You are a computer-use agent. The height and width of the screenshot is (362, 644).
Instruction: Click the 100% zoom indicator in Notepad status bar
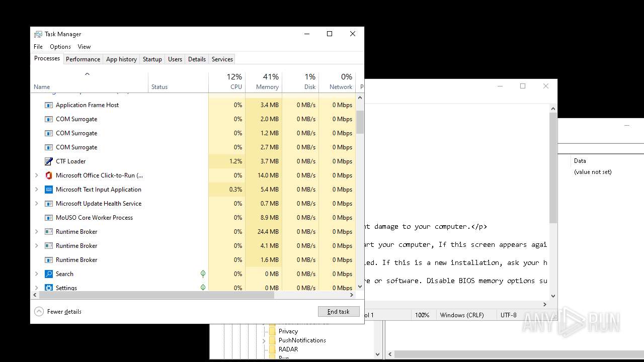pyautogui.click(x=422, y=315)
